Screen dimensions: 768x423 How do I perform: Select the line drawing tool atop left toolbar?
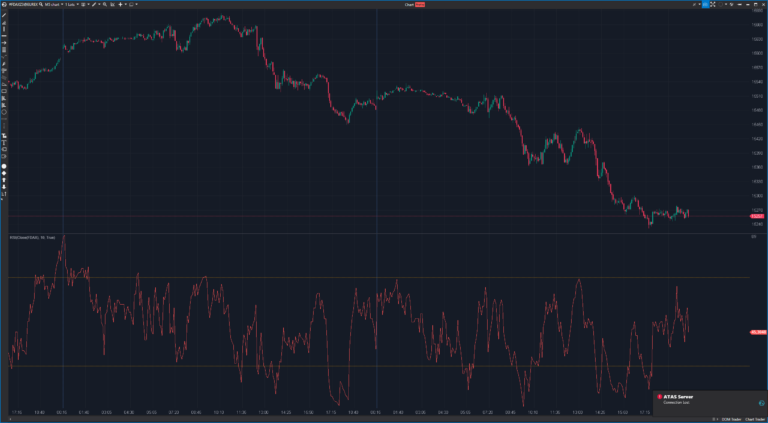click(4, 14)
